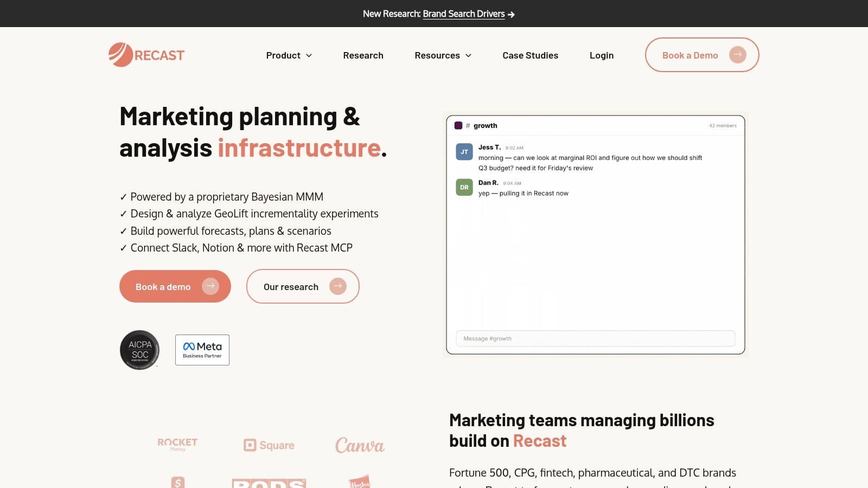Click arrow icon in Book a Demo header button
This screenshot has height=488, width=868.
(737, 55)
